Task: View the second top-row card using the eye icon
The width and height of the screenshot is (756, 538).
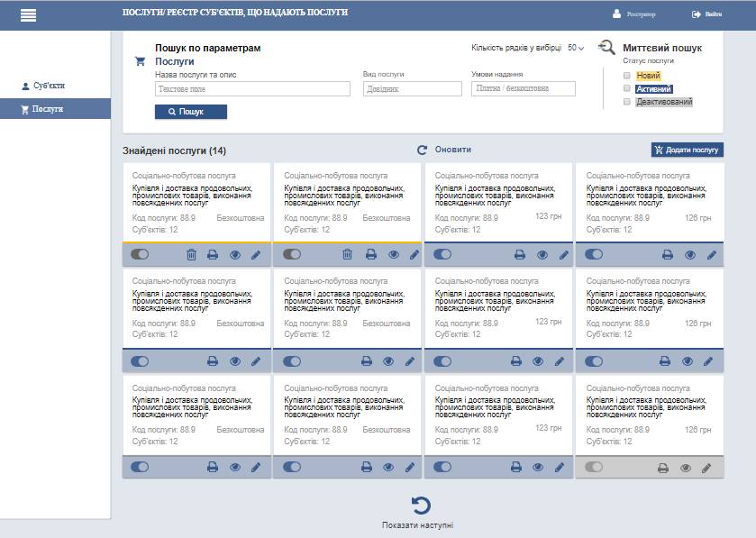Action: (x=393, y=255)
